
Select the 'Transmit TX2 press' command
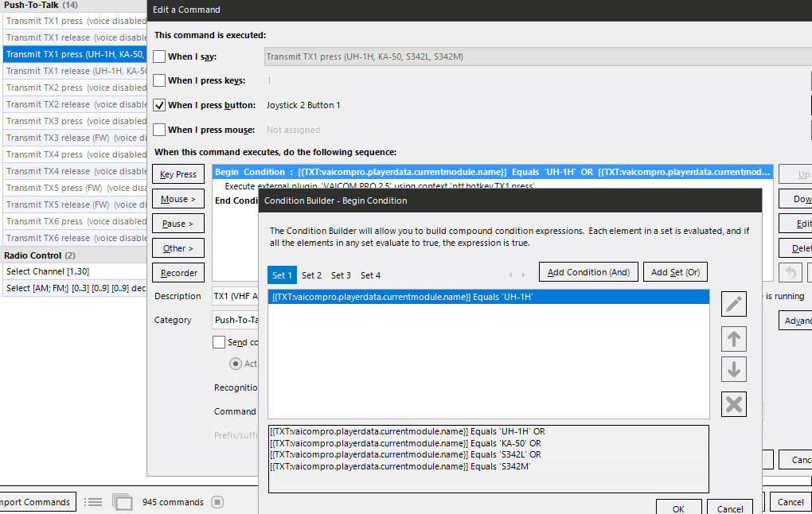pyautogui.click(x=75, y=88)
